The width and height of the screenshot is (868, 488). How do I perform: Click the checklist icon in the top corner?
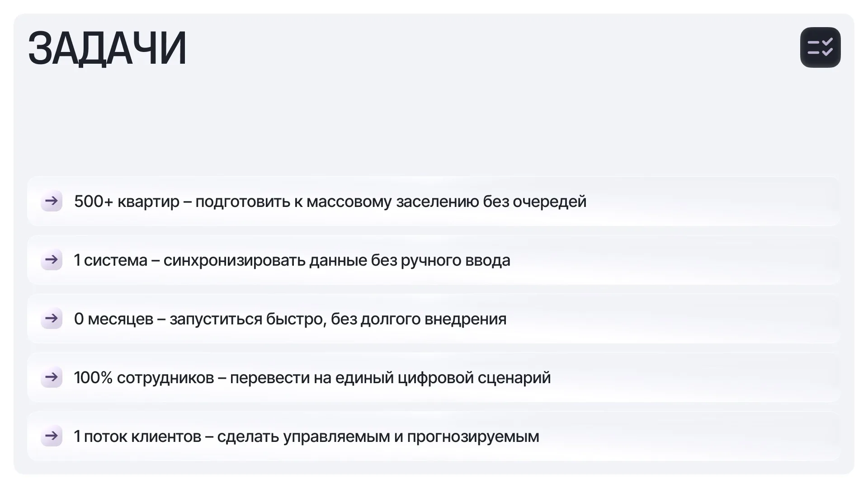tap(820, 47)
